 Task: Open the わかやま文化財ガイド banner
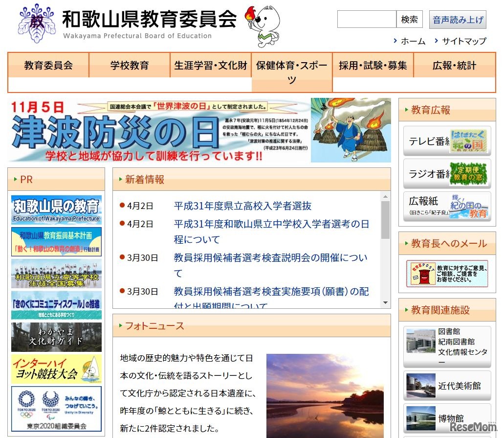click(x=55, y=337)
